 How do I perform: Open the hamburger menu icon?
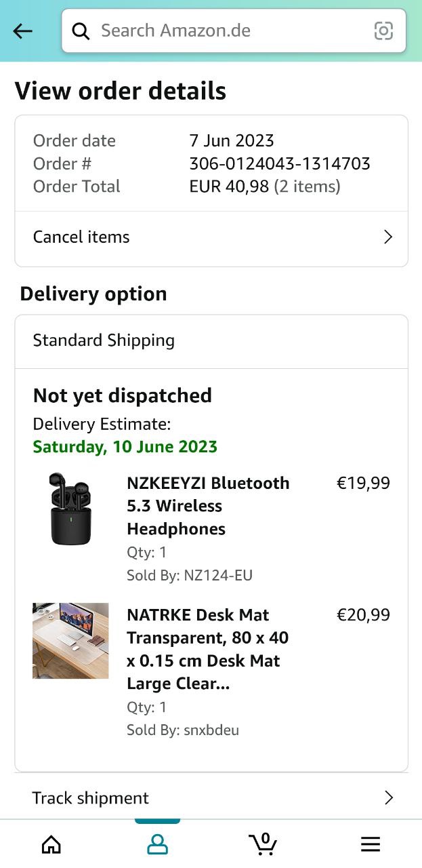click(370, 844)
